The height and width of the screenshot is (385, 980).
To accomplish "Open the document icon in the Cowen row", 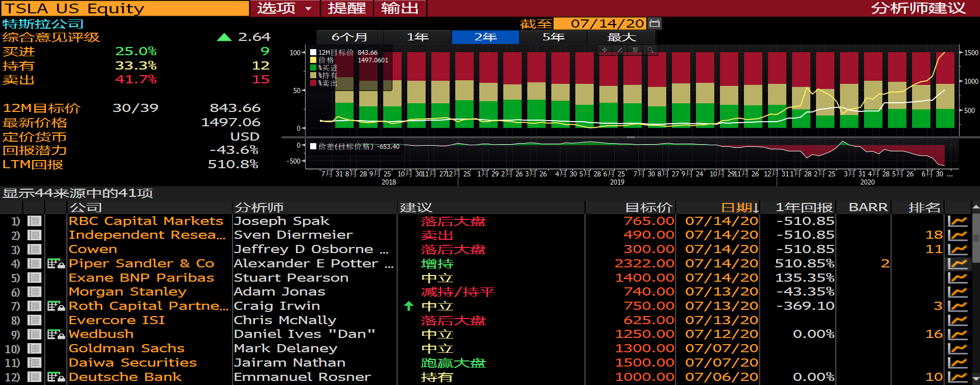I will [35, 249].
